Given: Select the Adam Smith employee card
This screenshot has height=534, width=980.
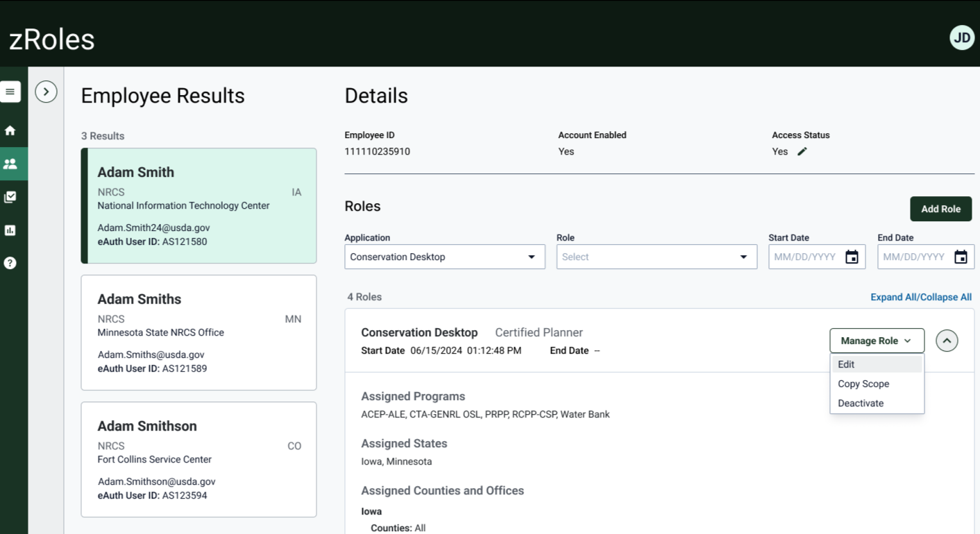Looking at the screenshot, I should point(199,206).
